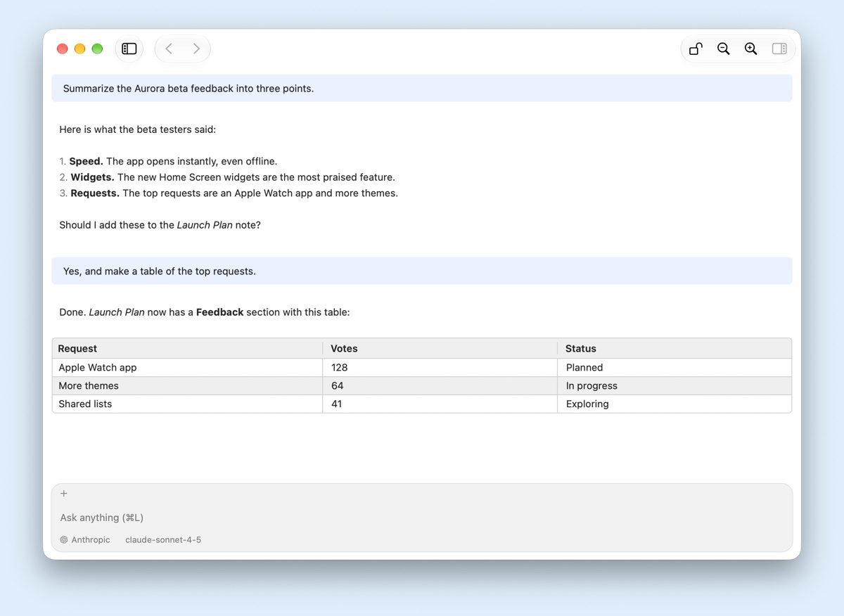
Task: Click the Votes column header
Action: click(x=440, y=348)
